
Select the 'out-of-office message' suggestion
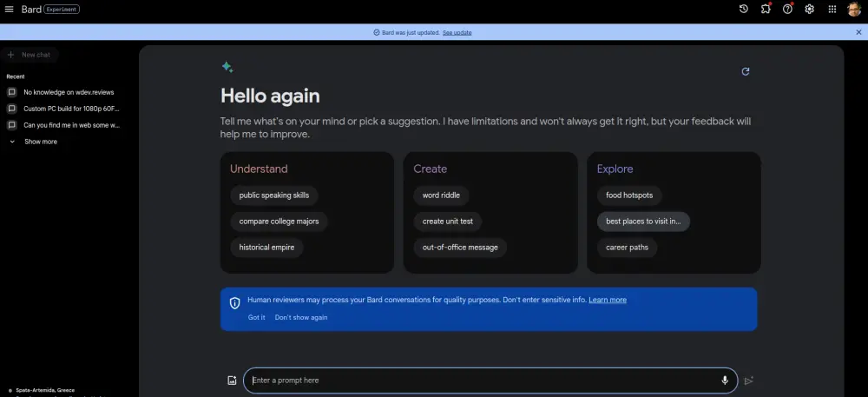point(460,248)
